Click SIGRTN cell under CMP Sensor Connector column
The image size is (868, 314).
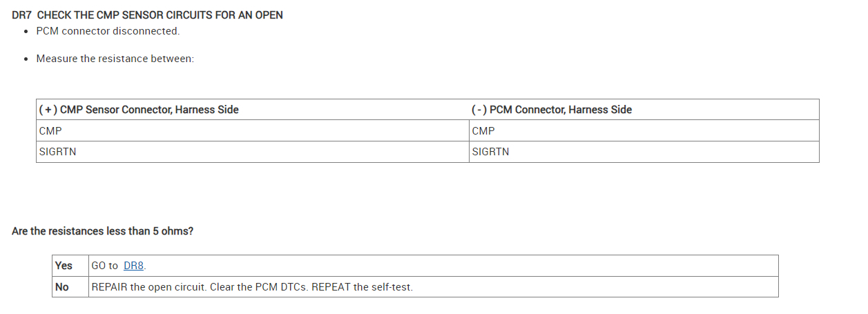tap(58, 152)
